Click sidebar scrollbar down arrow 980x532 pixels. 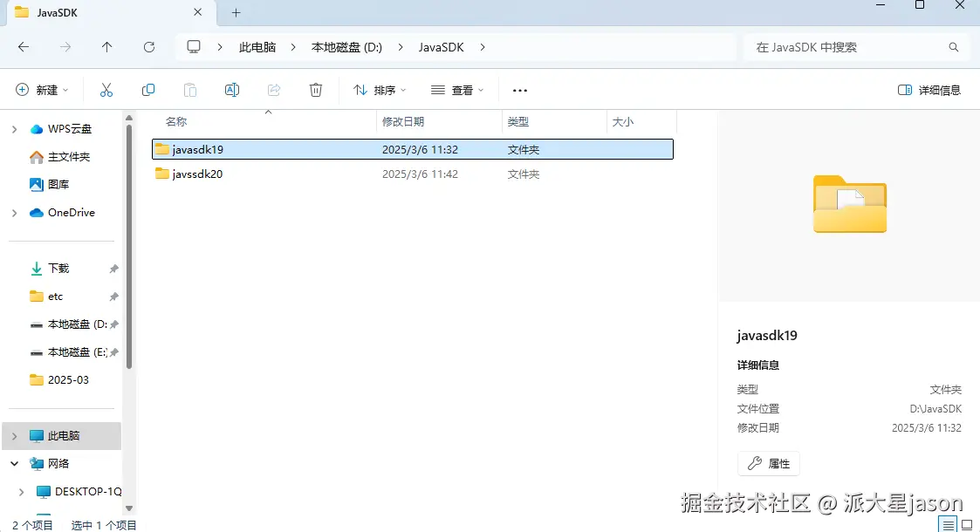click(129, 508)
